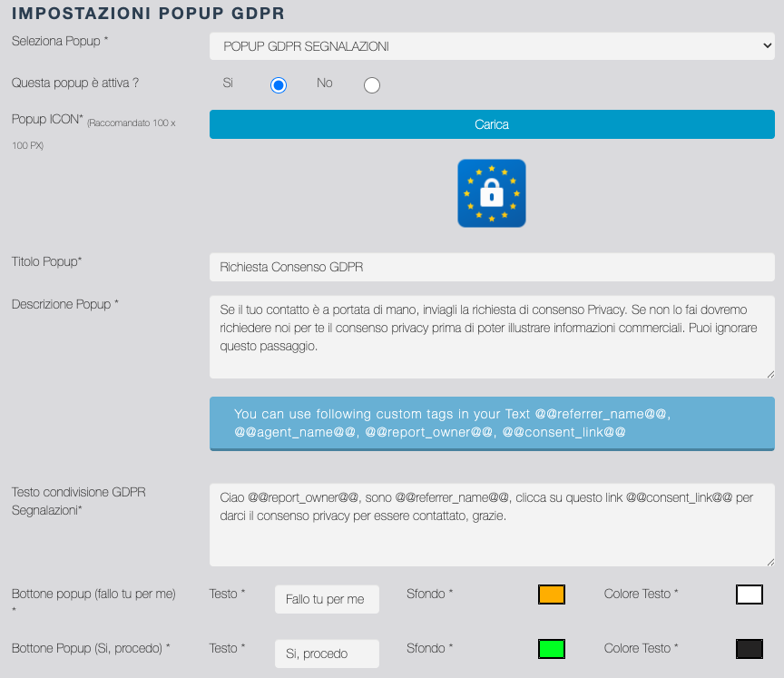Click the Titolo Popup text field
The image size is (784, 678).
(492, 267)
